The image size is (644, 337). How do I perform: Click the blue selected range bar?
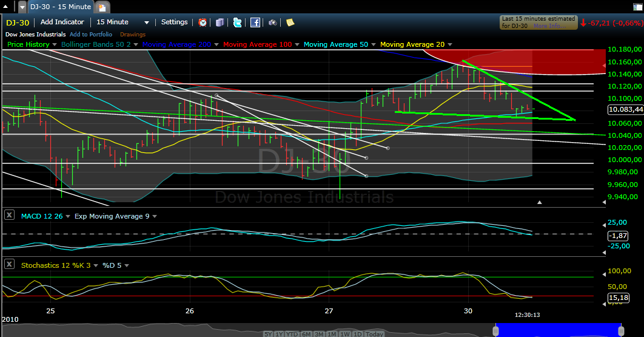[558, 330]
